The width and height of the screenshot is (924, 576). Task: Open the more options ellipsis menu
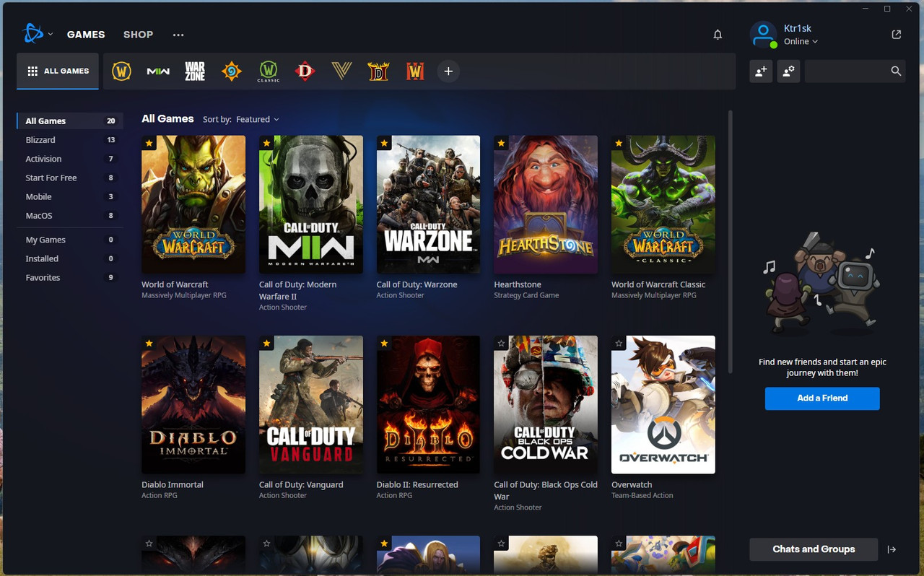click(178, 35)
